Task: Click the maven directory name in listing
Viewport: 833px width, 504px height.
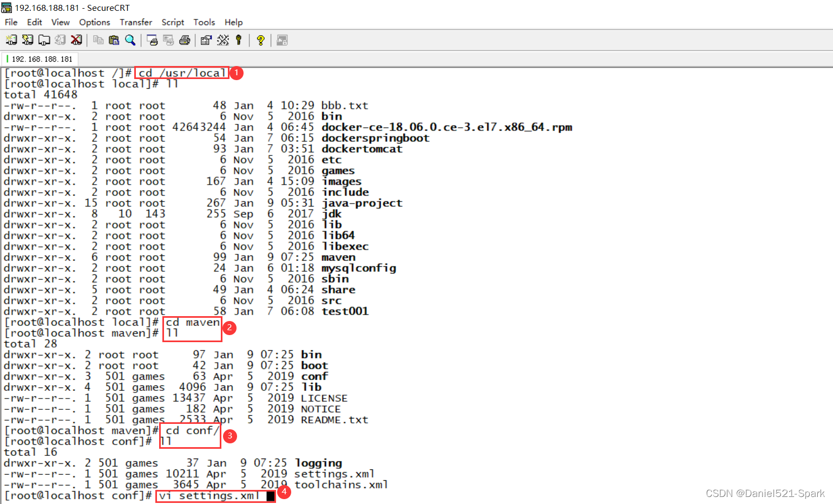Action: (x=338, y=257)
